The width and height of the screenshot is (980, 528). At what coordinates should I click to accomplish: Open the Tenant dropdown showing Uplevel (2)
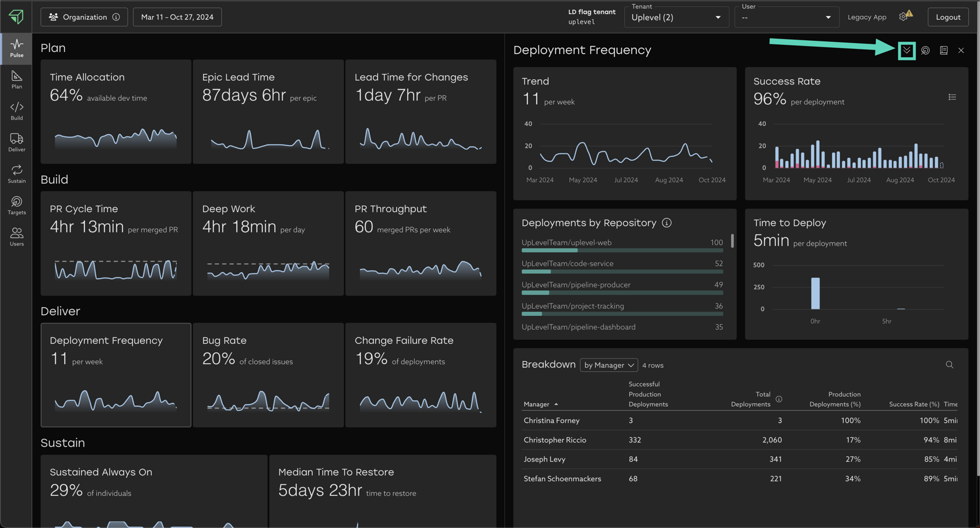tap(675, 17)
